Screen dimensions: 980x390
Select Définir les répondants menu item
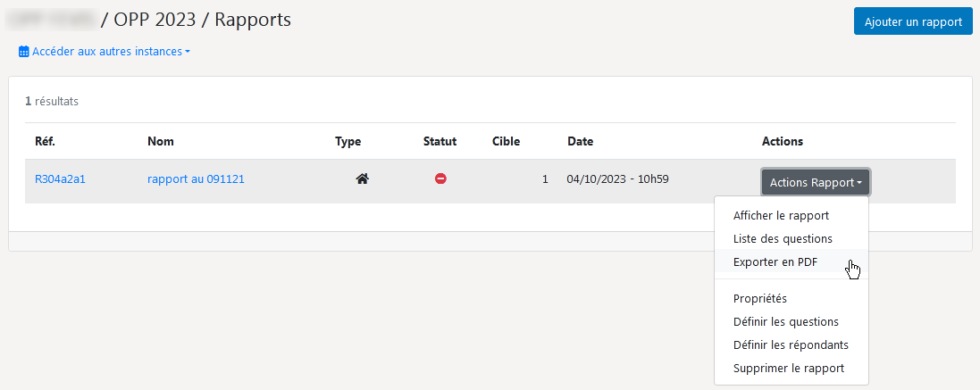coord(792,345)
